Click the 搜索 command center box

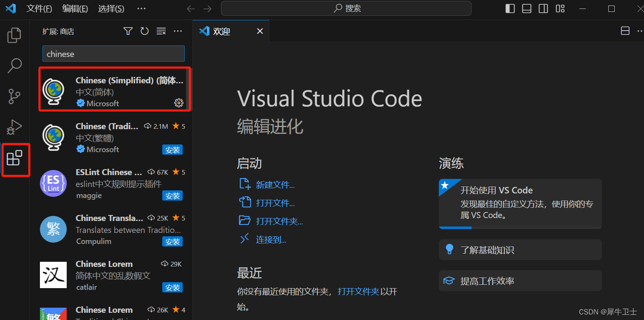[x=346, y=8]
